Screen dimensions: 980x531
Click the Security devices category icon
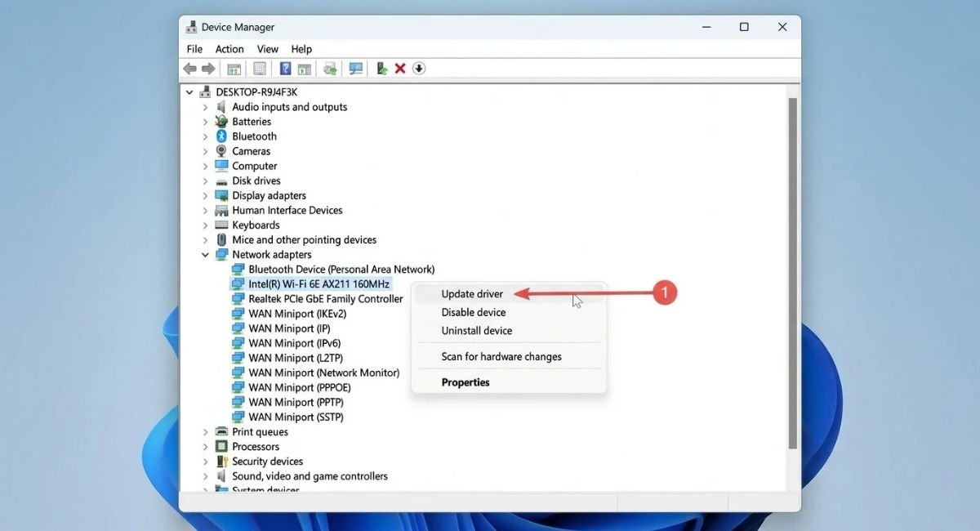click(221, 462)
